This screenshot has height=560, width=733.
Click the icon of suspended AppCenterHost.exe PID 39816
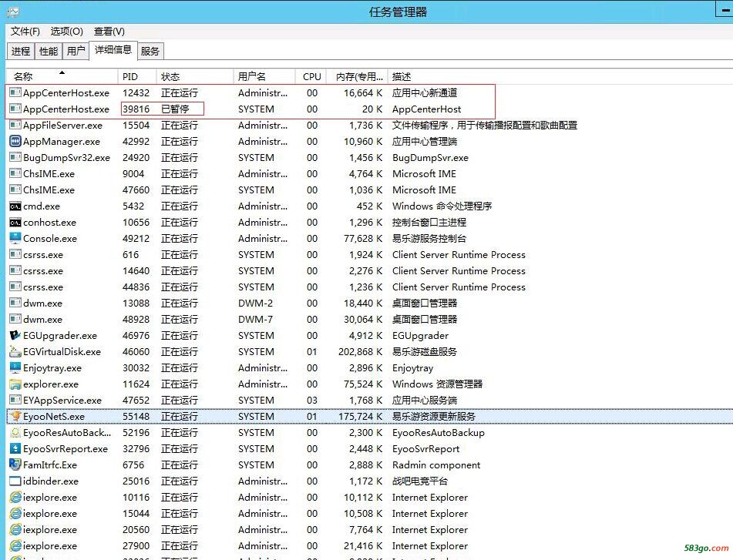[x=15, y=109]
